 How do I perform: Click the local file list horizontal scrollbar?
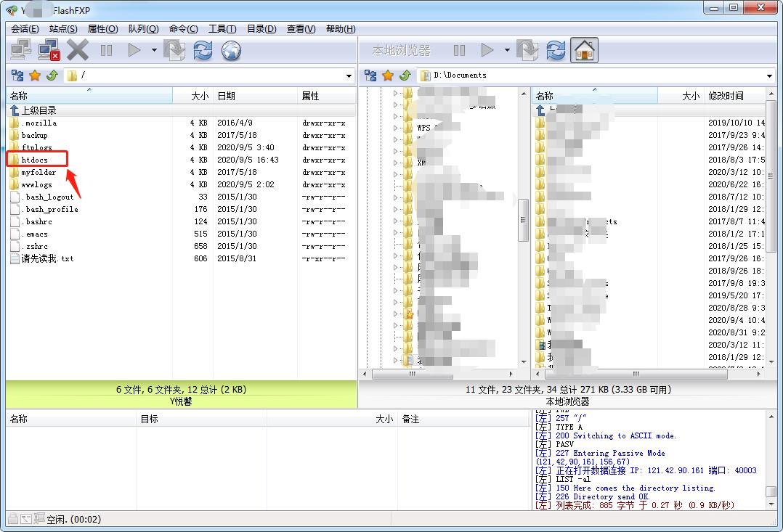pyautogui.click(x=636, y=374)
